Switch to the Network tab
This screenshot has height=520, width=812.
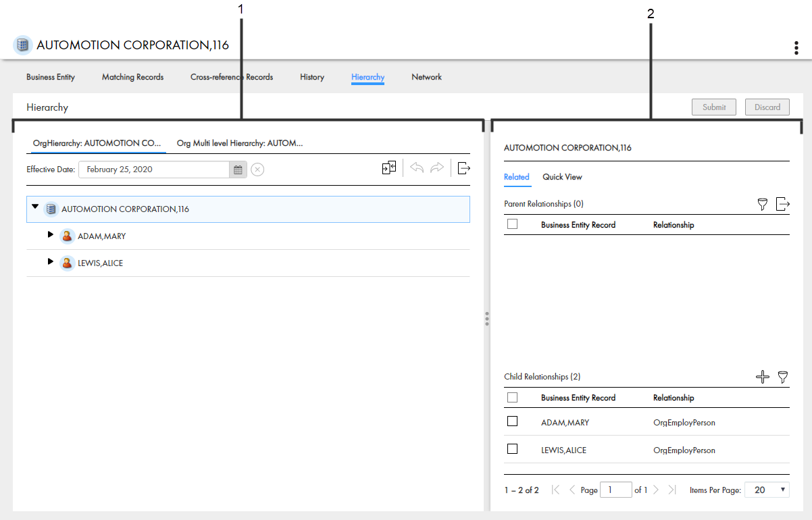(x=426, y=77)
